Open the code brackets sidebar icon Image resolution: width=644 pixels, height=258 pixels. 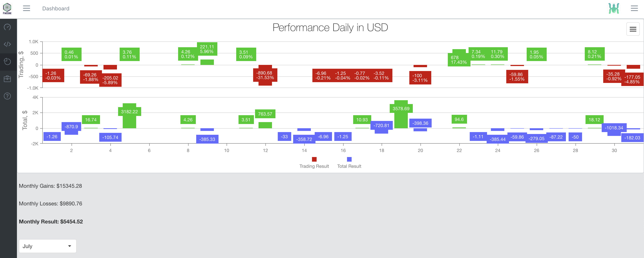[x=8, y=44]
